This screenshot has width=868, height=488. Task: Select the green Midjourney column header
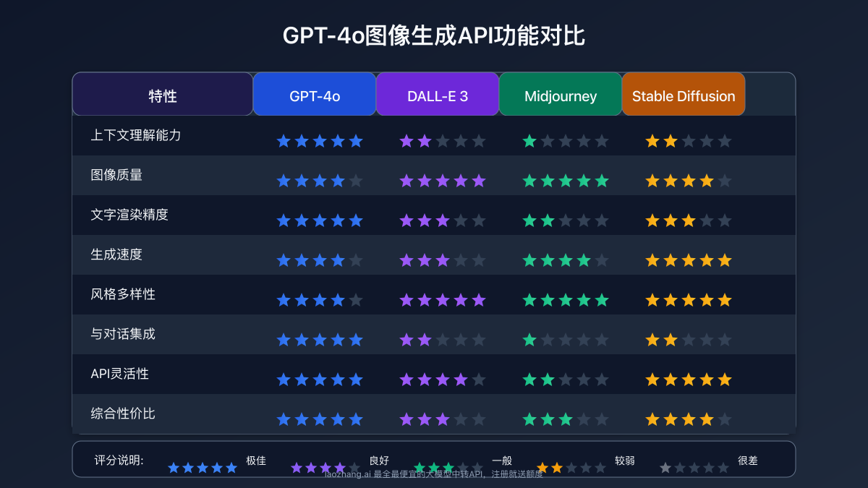[x=561, y=94]
